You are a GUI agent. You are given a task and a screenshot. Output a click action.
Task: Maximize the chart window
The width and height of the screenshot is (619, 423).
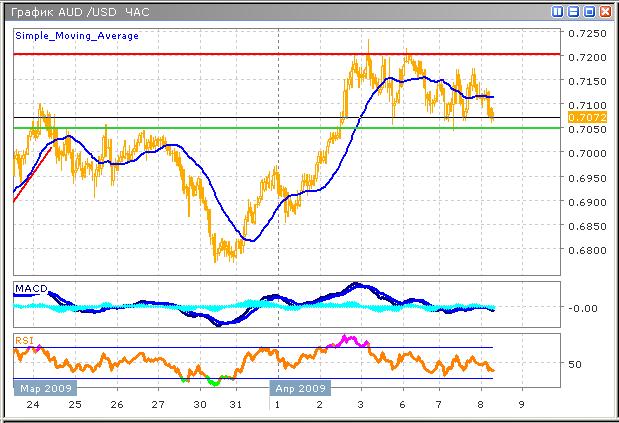[x=590, y=11]
